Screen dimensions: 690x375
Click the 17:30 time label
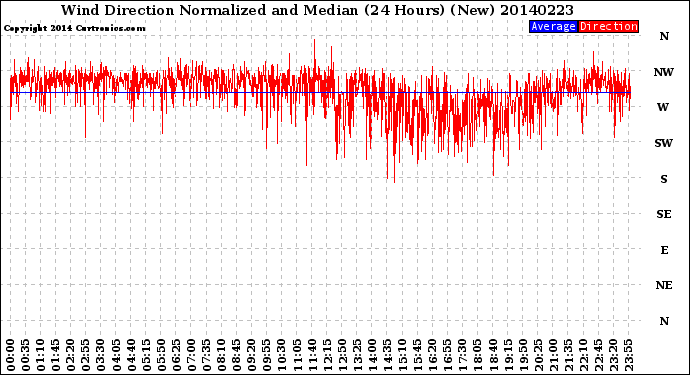tap(462, 355)
